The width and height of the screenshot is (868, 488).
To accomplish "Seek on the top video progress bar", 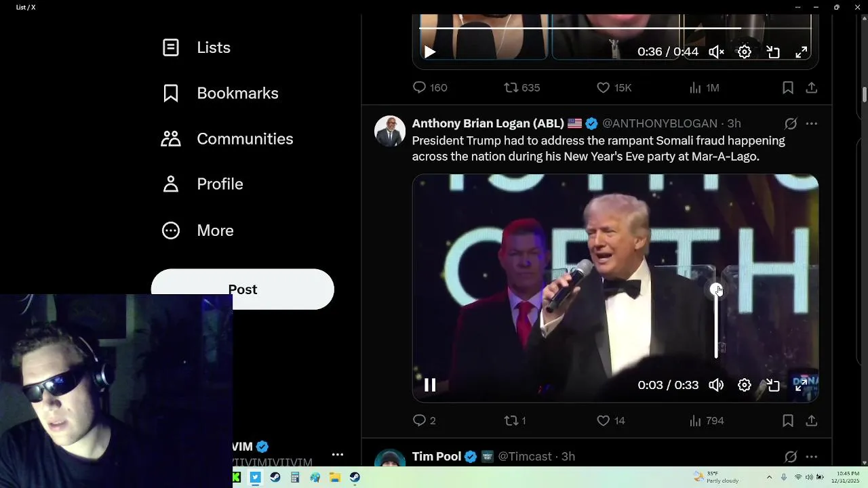I will point(615,28).
